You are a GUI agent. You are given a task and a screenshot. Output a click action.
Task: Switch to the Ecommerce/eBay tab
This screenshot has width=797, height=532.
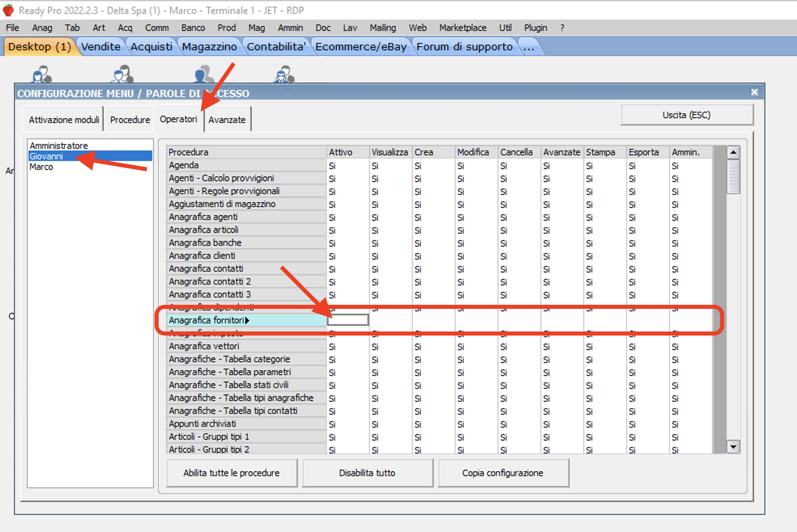[x=361, y=46]
